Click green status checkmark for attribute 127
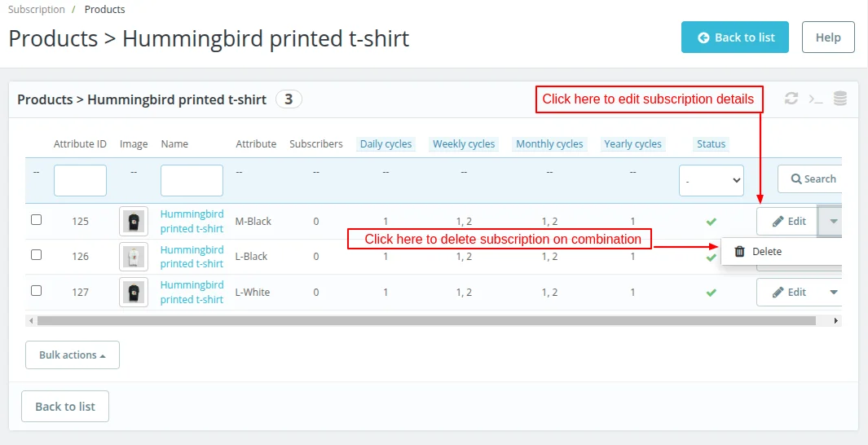Image resolution: width=868 pixels, height=445 pixels. pyautogui.click(x=712, y=292)
